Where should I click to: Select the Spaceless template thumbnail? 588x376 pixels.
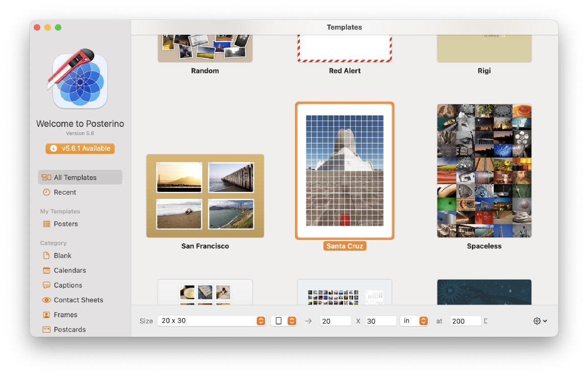(484, 171)
